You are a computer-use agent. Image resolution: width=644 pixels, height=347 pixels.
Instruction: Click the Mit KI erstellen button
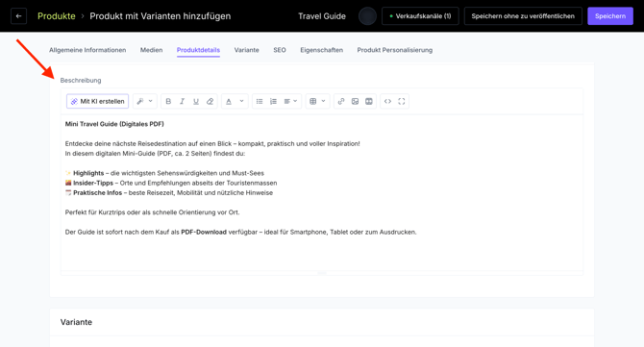98,102
